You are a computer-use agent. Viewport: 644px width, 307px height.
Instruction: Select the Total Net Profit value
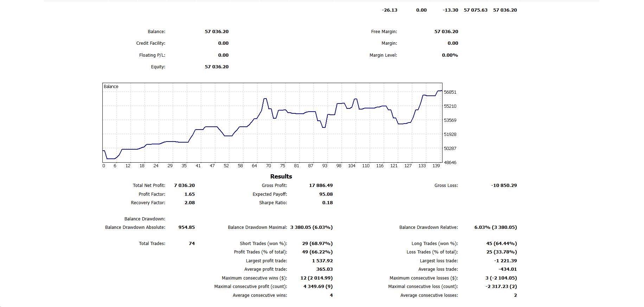click(184, 186)
